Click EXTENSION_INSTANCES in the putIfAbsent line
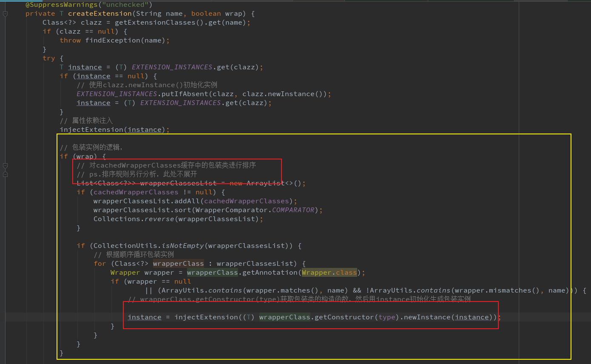The height and width of the screenshot is (364, 591). click(117, 94)
